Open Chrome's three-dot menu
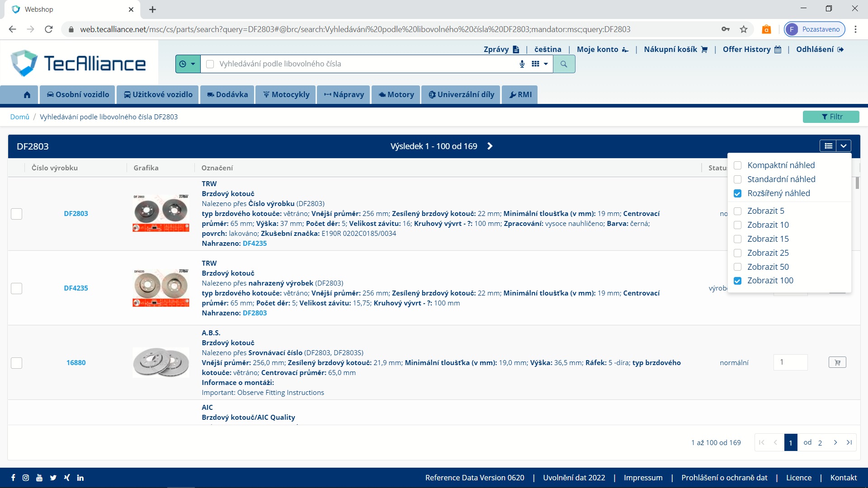 [855, 29]
